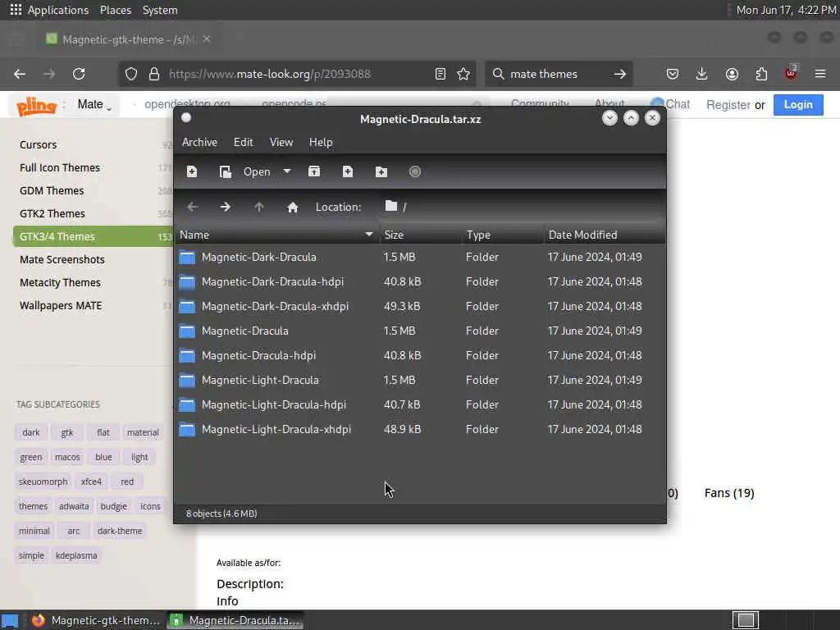
Task: Open the Mate site dropdown
Action: point(94,104)
